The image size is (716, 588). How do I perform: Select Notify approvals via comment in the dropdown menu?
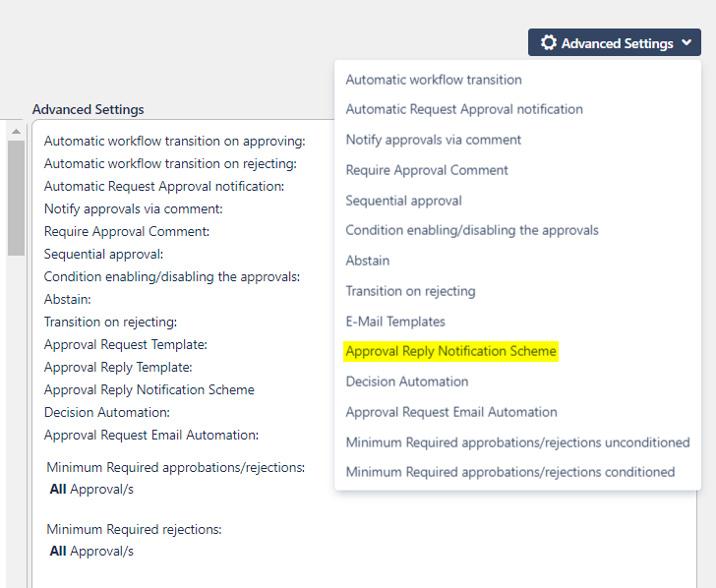[434, 140]
